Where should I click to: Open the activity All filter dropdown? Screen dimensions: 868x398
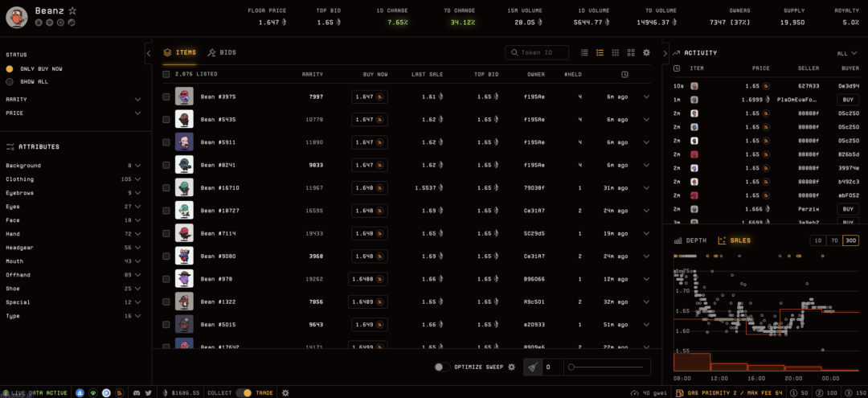(847, 54)
